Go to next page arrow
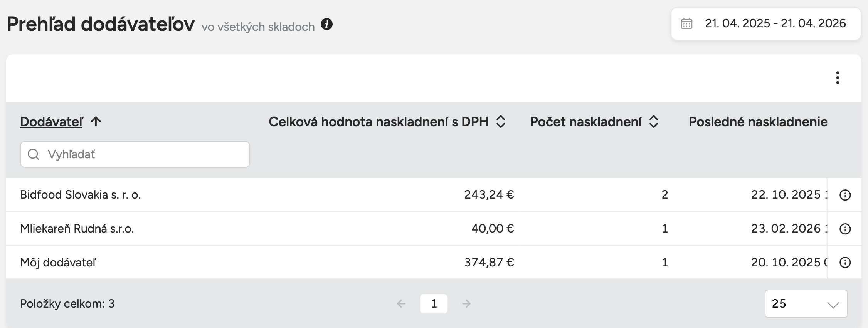The width and height of the screenshot is (868, 328). 466,304
